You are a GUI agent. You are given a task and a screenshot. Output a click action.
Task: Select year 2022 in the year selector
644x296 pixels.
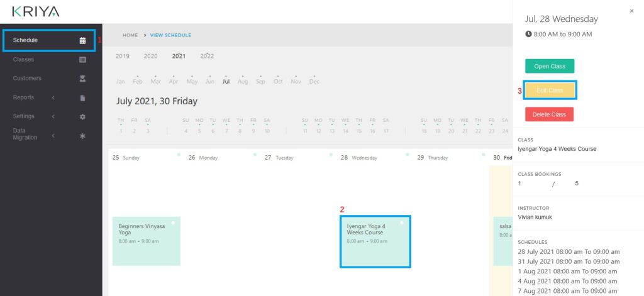pos(207,56)
